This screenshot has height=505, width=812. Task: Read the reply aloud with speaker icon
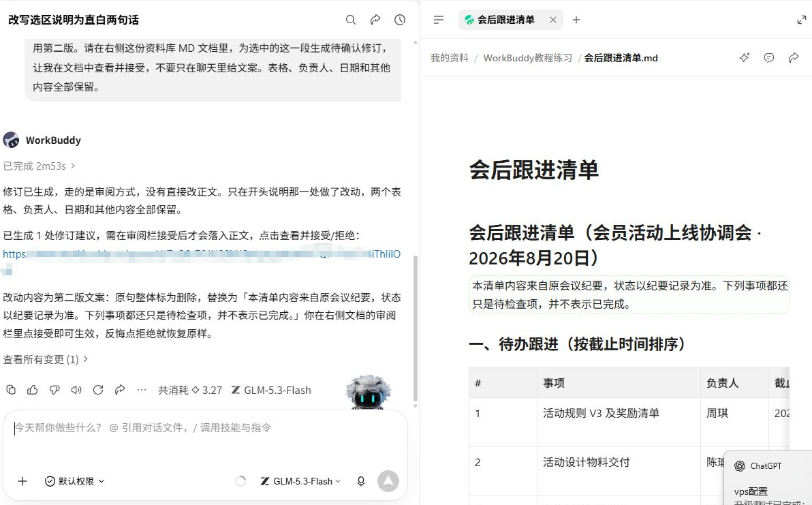click(x=76, y=390)
